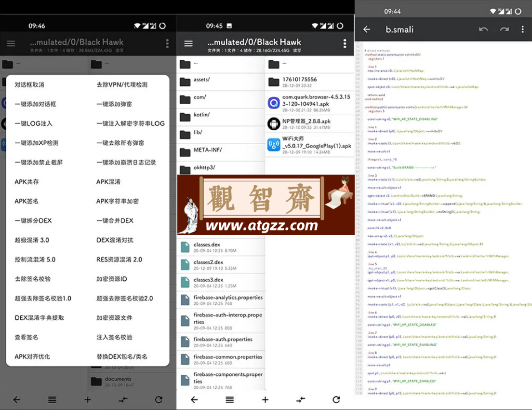Open kotlin/ folder
Screen dimensions: 532x410
tap(221, 117)
